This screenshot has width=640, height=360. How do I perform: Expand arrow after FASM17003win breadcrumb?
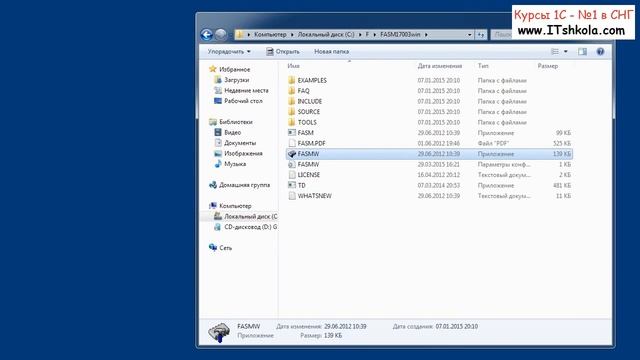[426, 35]
